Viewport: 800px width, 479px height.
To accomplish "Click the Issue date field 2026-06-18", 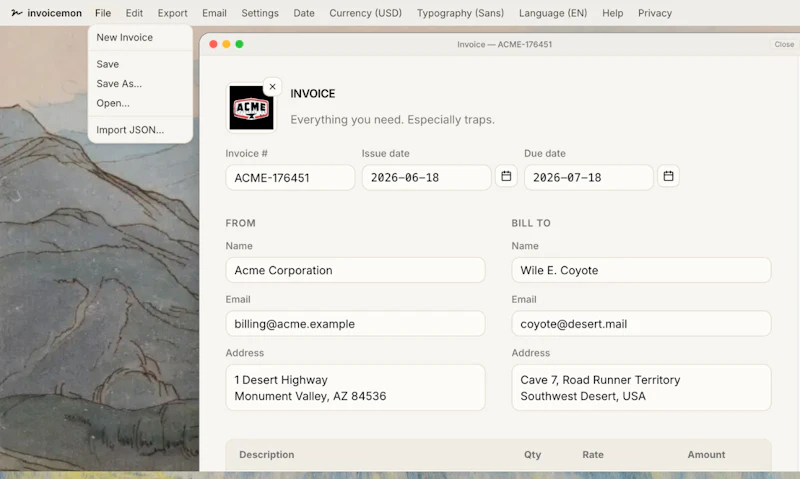I will click(427, 178).
